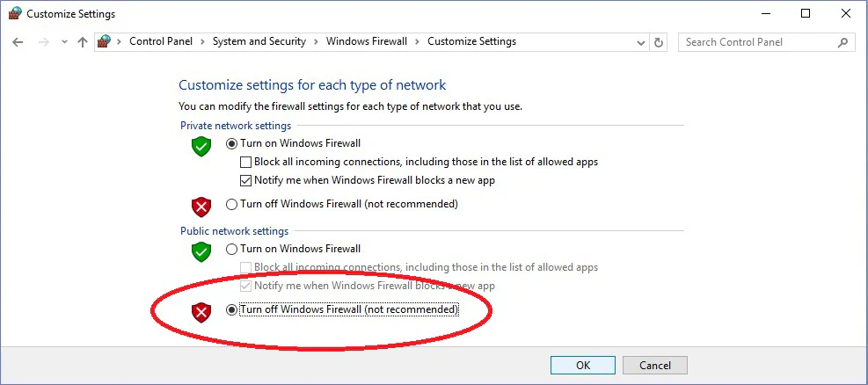Image resolution: width=868 pixels, height=385 pixels.
Task: Click the Forward navigation arrow
Action: 42,42
